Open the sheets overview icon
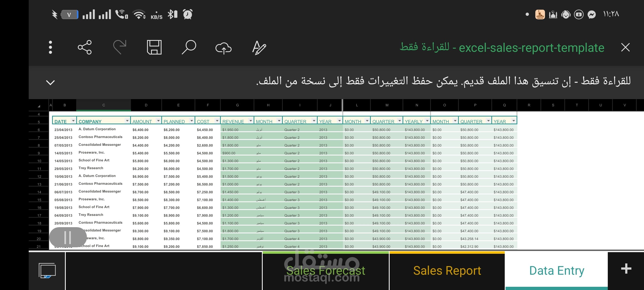Screen dimensions: 644x290 pyautogui.click(x=47, y=270)
